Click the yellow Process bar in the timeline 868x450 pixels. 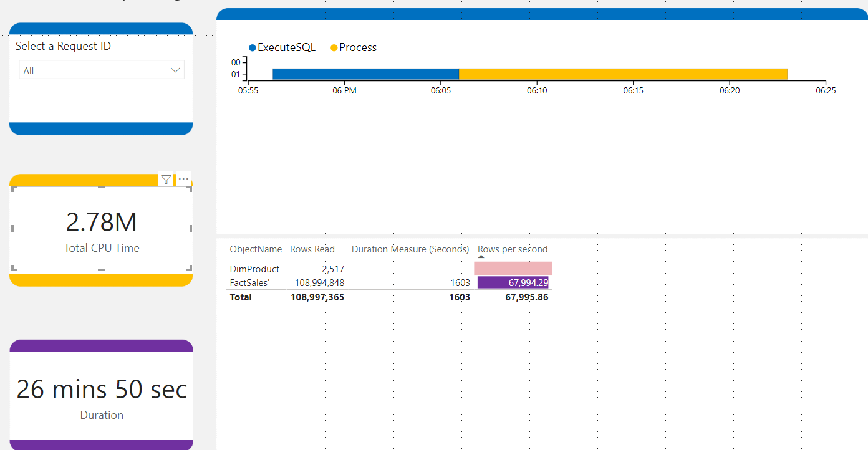tap(624, 74)
